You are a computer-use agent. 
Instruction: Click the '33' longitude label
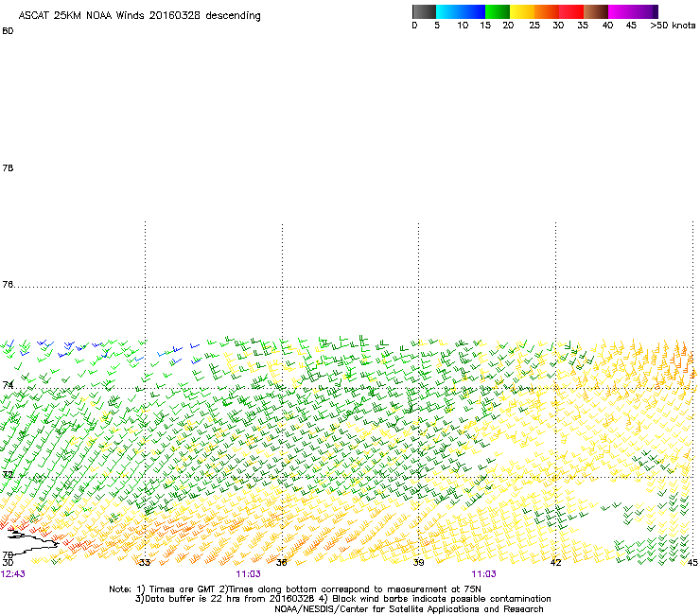(x=144, y=562)
